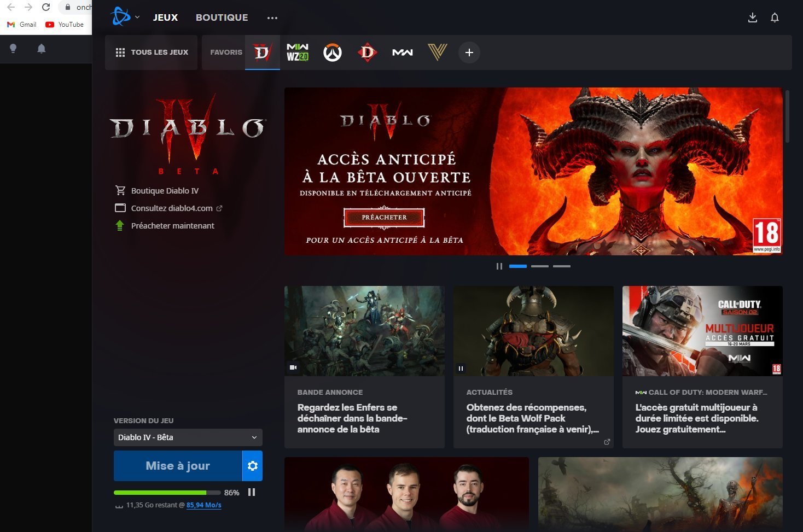This screenshot has width=803, height=532.
Task: Add a game to favorites with plus
Action: tap(469, 52)
